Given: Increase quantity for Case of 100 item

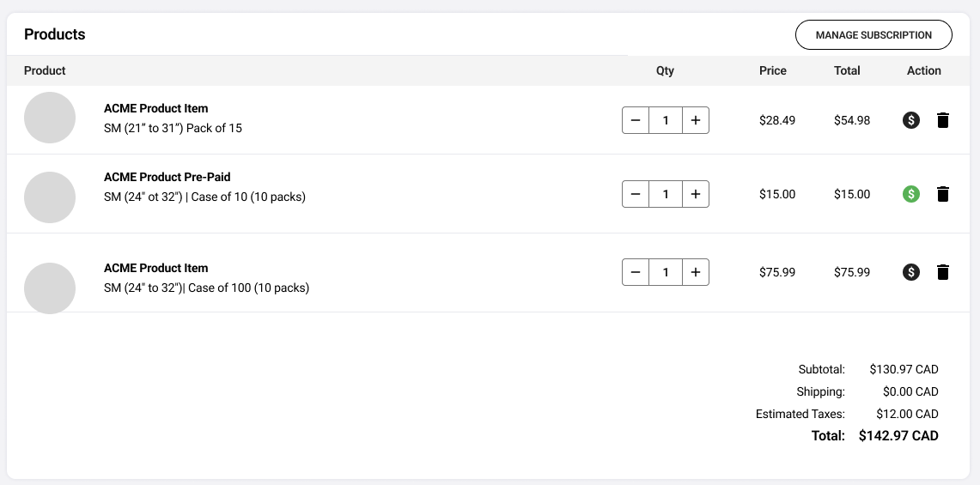Looking at the screenshot, I should point(695,272).
